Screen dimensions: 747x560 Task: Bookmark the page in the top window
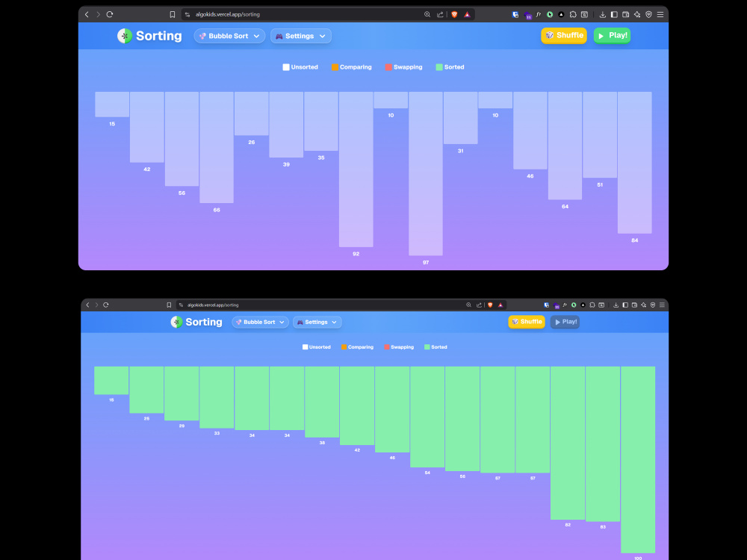click(x=173, y=14)
